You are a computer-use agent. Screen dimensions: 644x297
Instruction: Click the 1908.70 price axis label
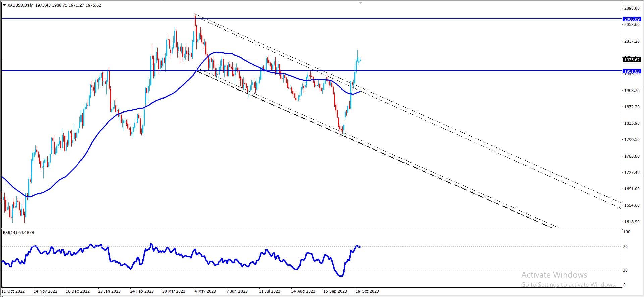coord(631,90)
